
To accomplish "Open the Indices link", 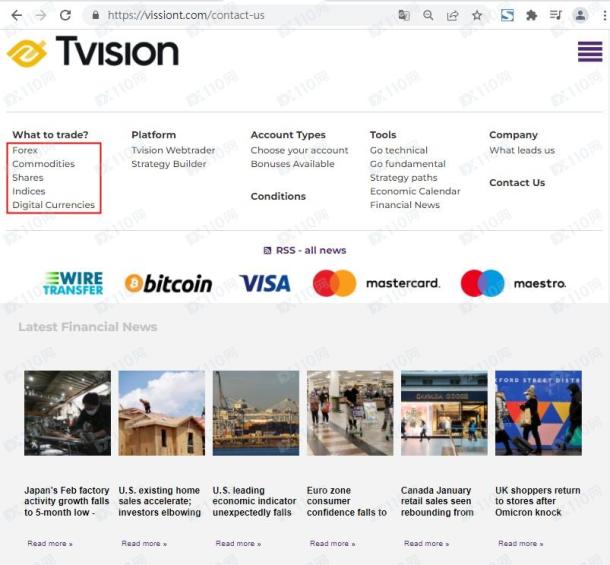I will pyautogui.click(x=29, y=191).
